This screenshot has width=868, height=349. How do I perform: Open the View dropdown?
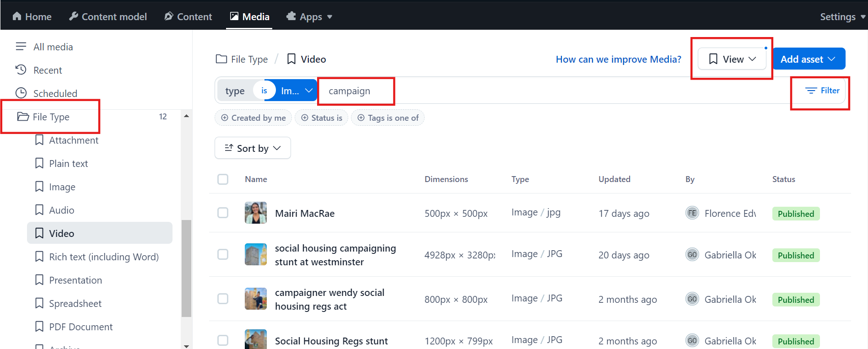tap(732, 59)
